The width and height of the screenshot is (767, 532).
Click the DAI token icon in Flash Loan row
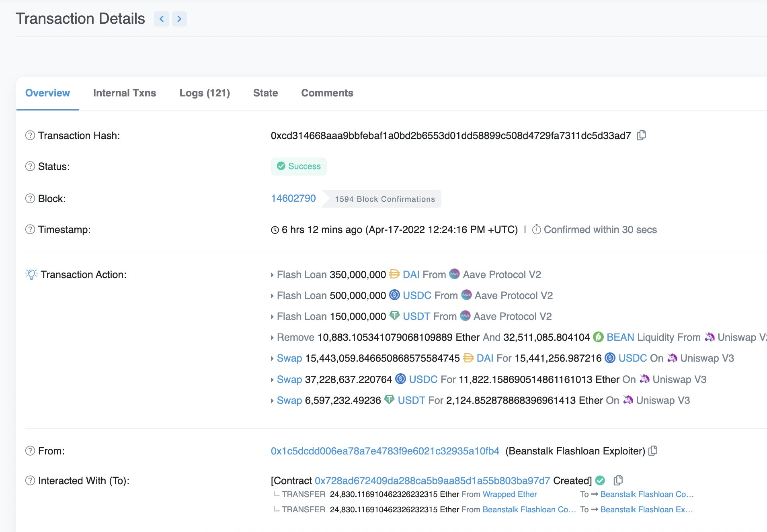click(x=394, y=274)
